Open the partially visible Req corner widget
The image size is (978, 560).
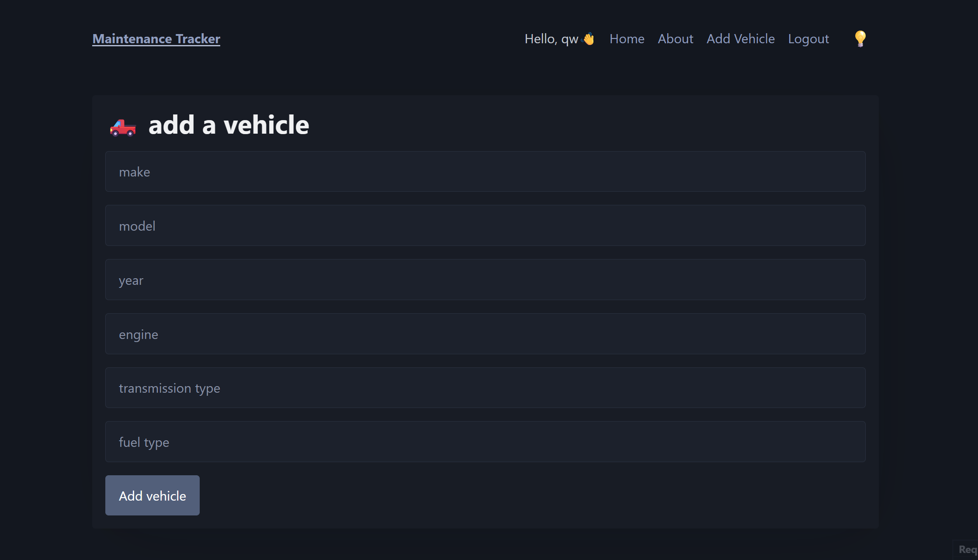pyautogui.click(x=967, y=550)
